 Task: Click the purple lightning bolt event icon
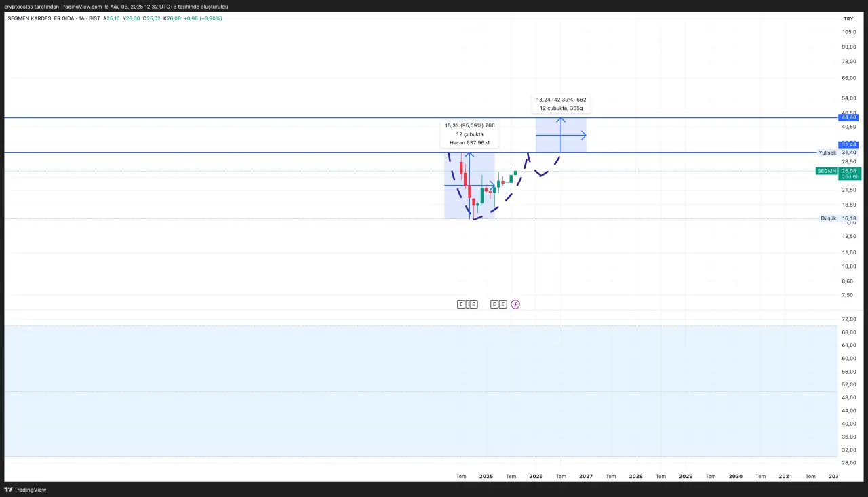click(515, 304)
